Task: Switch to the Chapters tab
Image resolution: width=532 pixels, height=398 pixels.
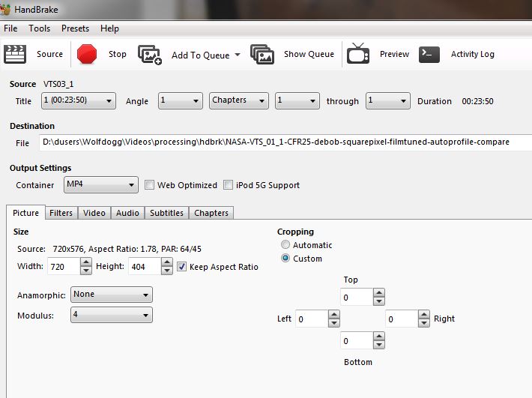Action: [x=211, y=213]
